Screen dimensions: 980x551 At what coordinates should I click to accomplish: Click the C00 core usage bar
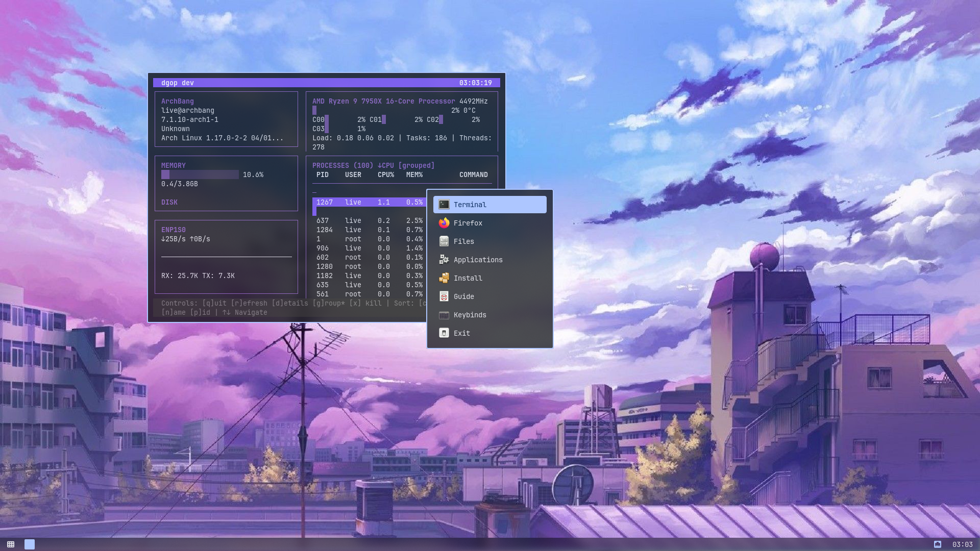pos(327,119)
